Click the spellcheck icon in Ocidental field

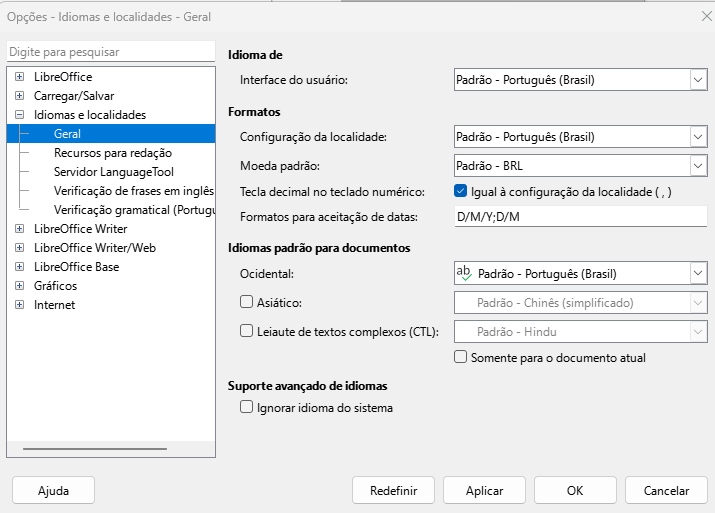pos(464,273)
